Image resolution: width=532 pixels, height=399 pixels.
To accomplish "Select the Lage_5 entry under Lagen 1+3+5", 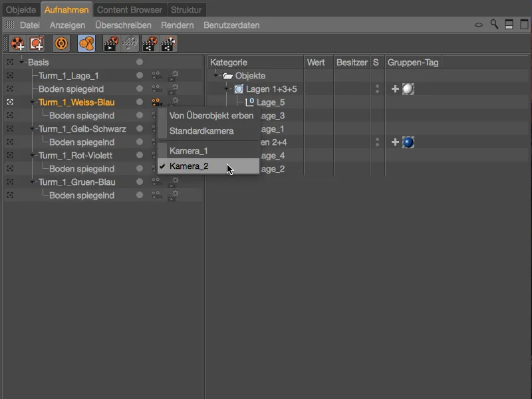I will click(x=271, y=102).
